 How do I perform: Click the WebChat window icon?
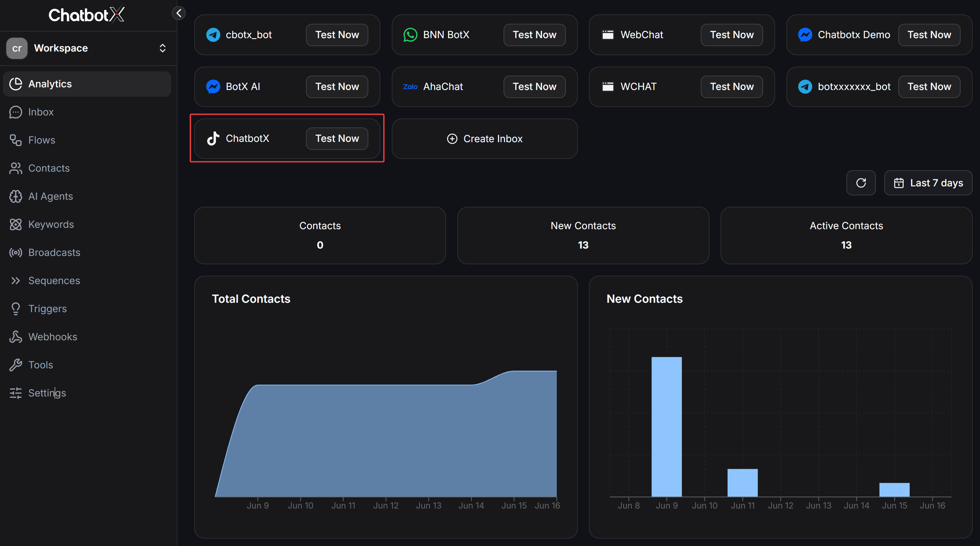(608, 34)
